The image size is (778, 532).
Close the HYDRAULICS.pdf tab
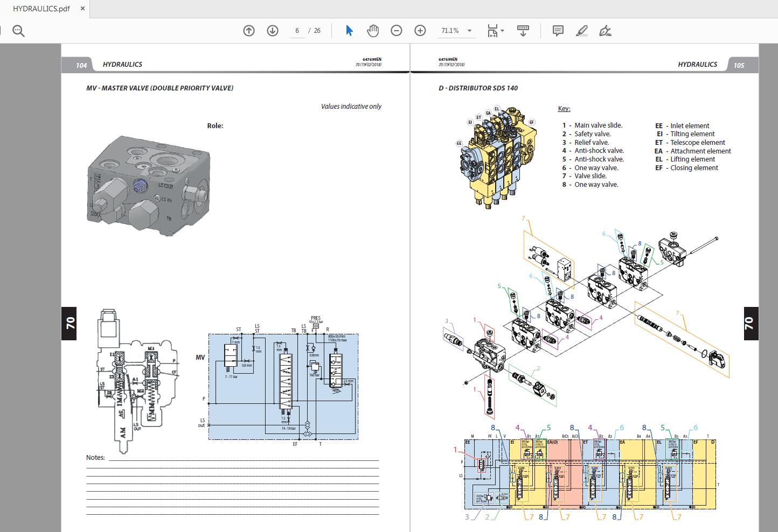(81, 9)
